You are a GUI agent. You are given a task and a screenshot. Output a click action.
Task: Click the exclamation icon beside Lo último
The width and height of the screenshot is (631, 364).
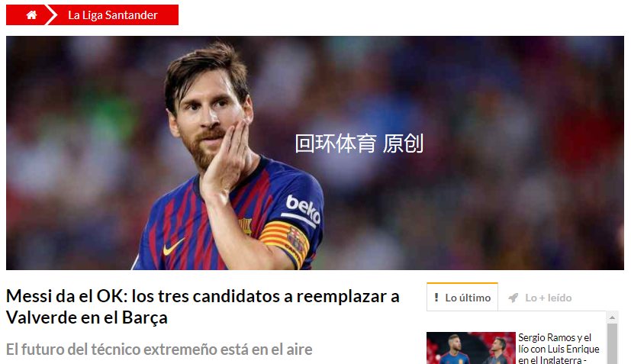coord(436,298)
